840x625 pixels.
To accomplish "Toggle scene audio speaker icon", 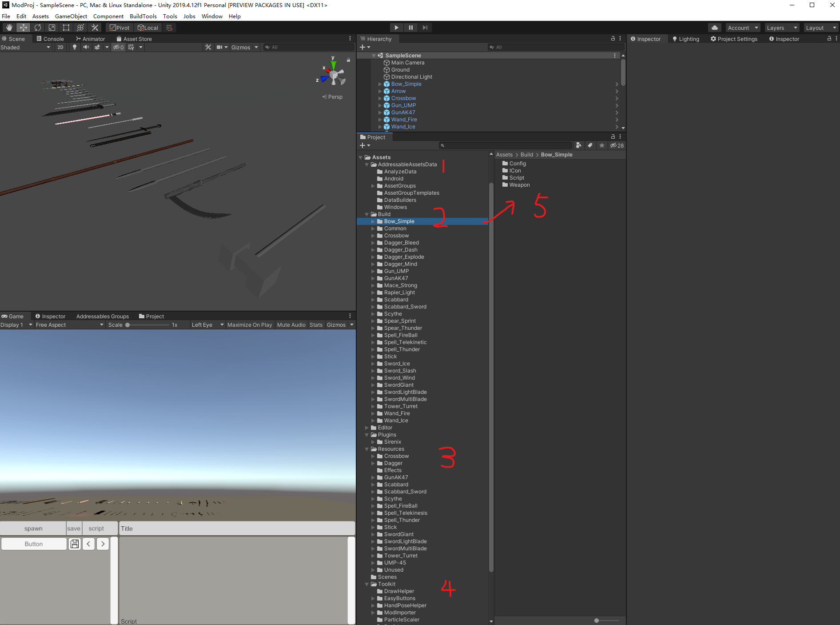I will [x=86, y=47].
